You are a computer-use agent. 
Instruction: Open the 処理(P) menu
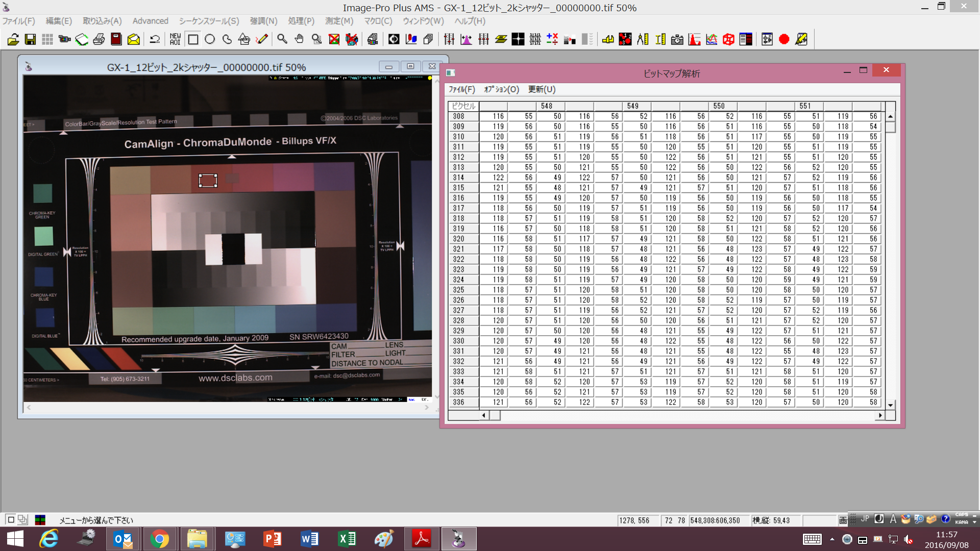[x=301, y=21]
